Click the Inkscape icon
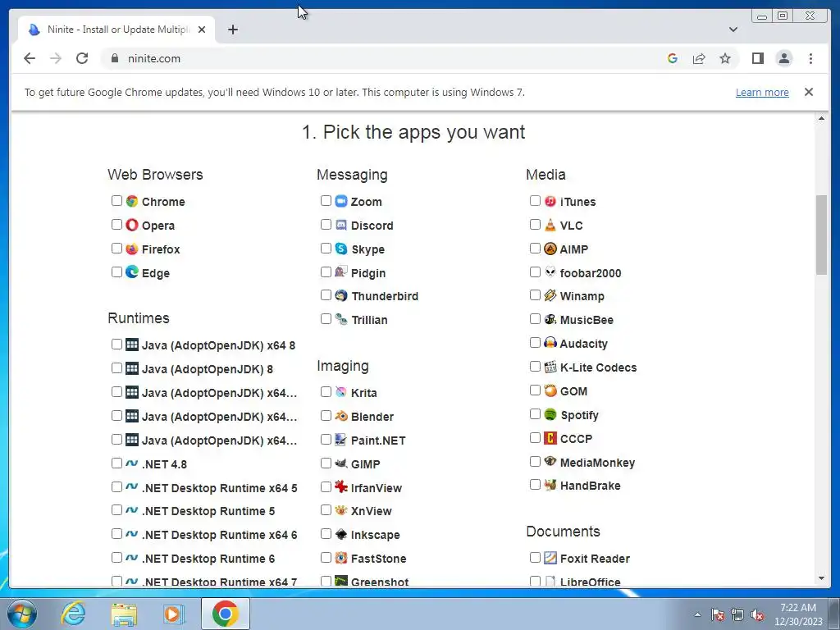This screenshot has width=840, height=630. point(341,534)
